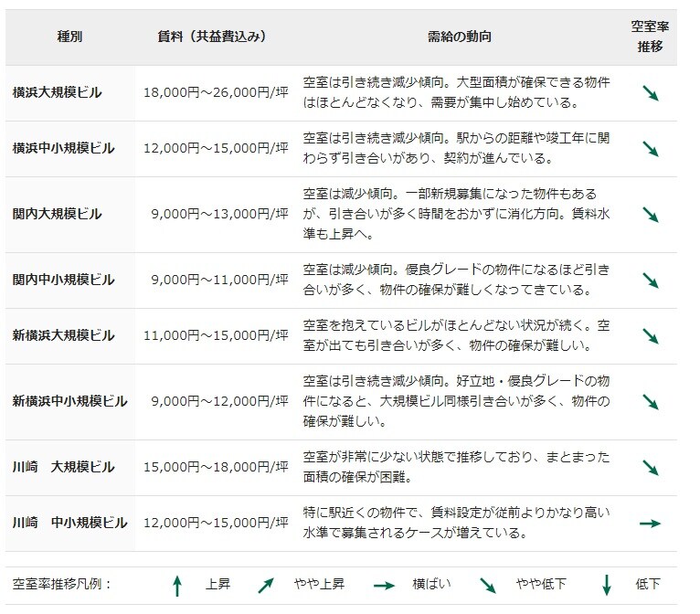The height and width of the screenshot is (614, 700).
Task: Click the 空室率推移凡例 legend label
Action: pyautogui.click(x=62, y=585)
